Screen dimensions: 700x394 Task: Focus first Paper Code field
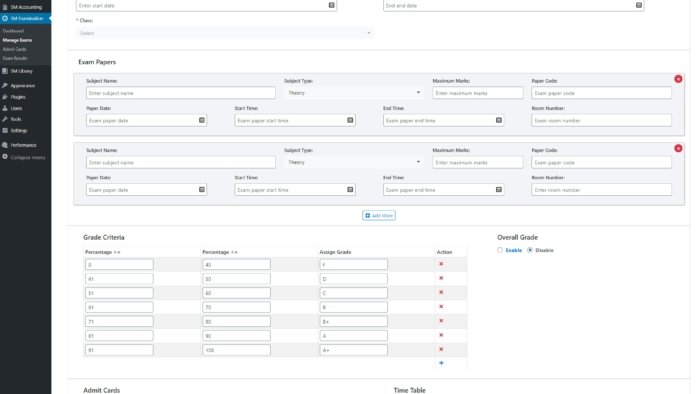point(601,93)
